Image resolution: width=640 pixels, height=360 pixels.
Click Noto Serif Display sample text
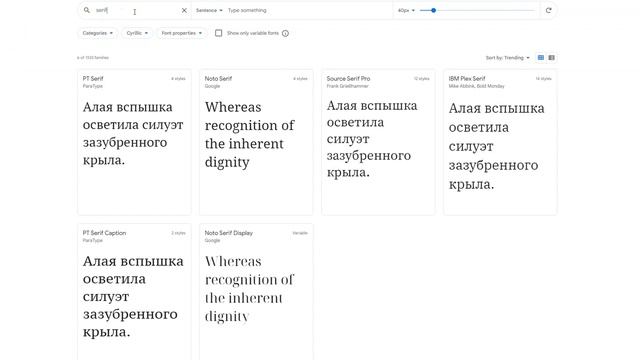coord(249,289)
